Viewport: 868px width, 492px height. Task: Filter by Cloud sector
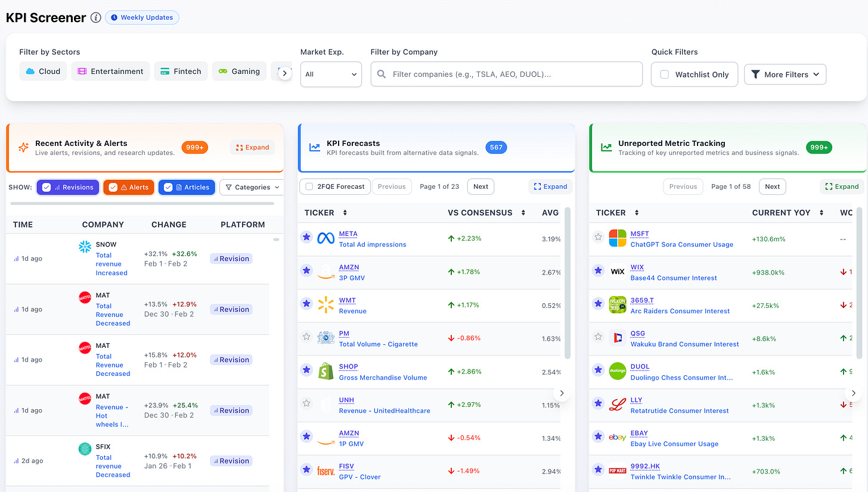coord(43,71)
